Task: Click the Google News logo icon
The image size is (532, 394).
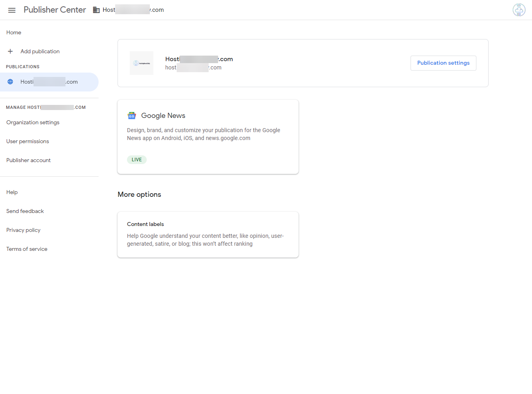Action: point(132,116)
